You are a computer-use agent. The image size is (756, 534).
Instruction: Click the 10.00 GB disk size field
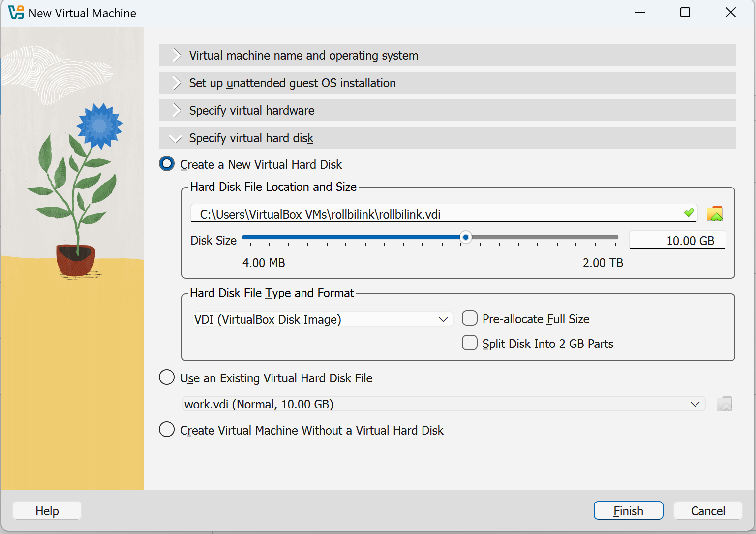(x=677, y=240)
